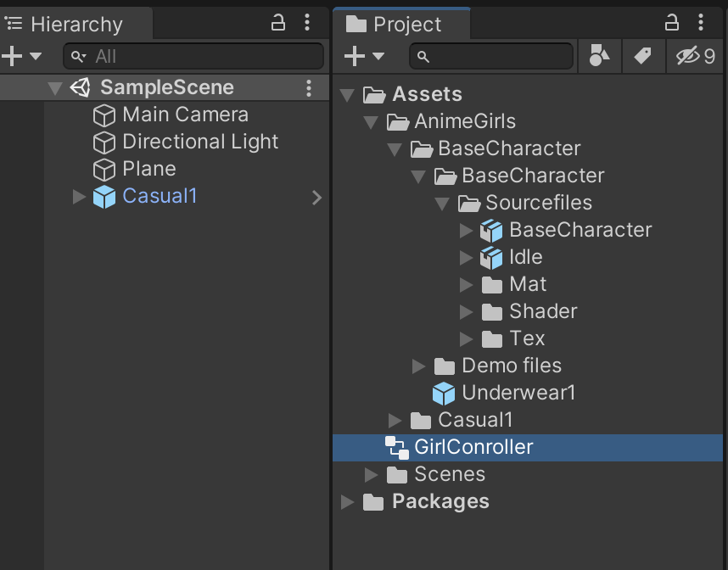
Task: Click the Casual1 prefab blue cube icon
Action: pyautogui.click(x=104, y=197)
